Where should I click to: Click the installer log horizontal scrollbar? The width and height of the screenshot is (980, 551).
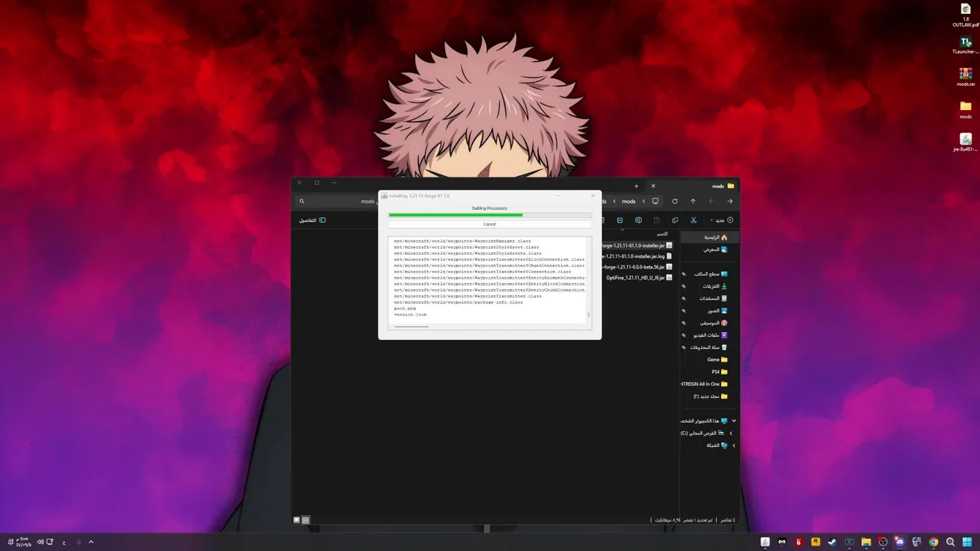(411, 326)
